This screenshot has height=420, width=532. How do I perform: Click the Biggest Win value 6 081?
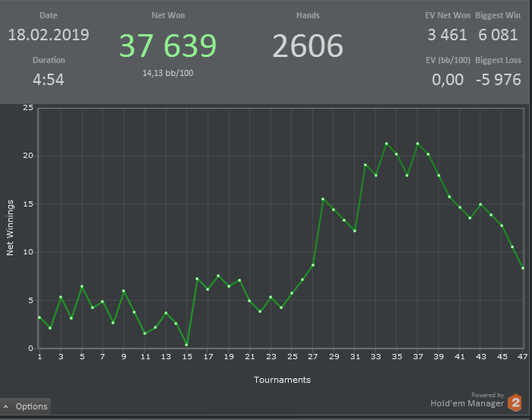point(498,35)
